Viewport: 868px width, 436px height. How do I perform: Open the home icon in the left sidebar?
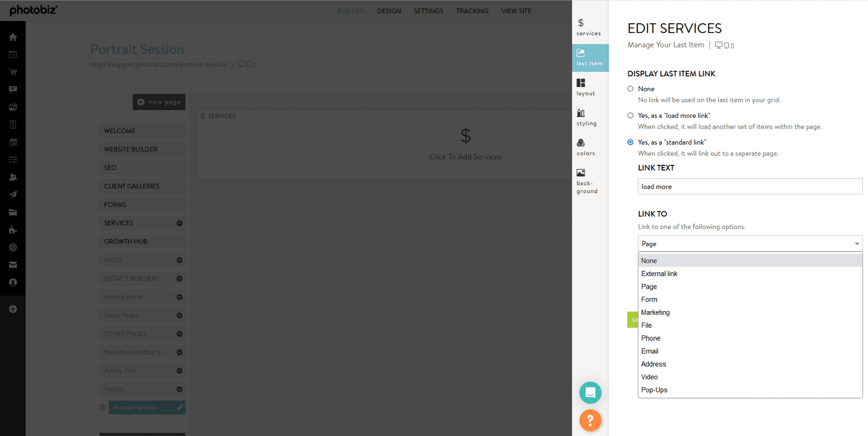pyautogui.click(x=13, y=36)
